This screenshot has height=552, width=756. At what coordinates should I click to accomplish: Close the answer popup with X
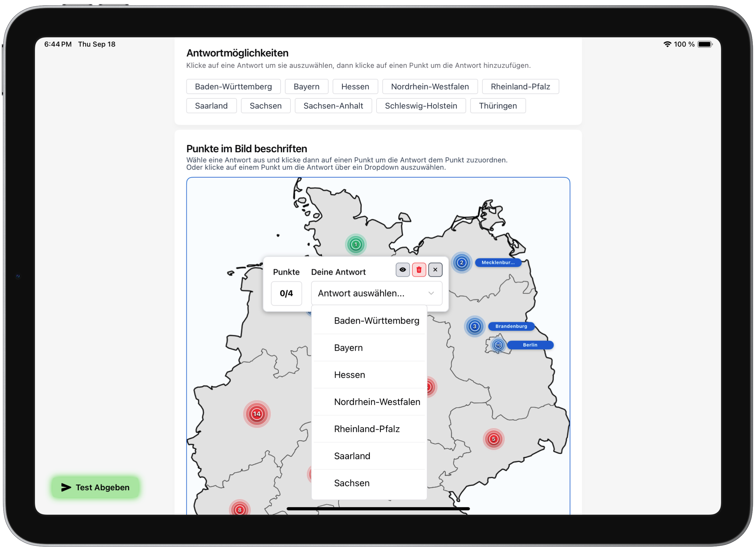pos(435,270)
